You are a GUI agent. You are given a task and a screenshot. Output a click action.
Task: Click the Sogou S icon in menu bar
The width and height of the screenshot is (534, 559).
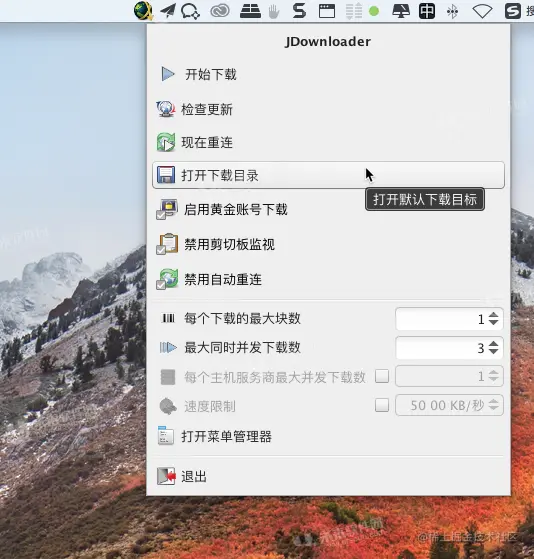click(x=513, y=11)
